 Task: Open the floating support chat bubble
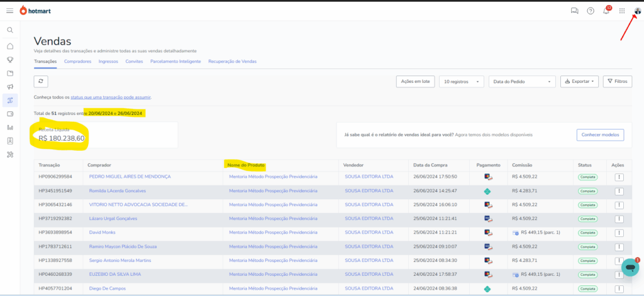630,267
